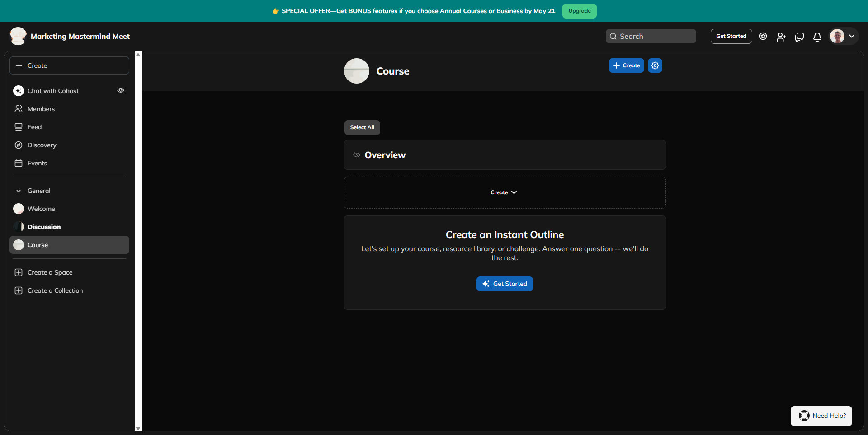
Task: Click Get Started for Instant Outline
Action: [505, 284]
